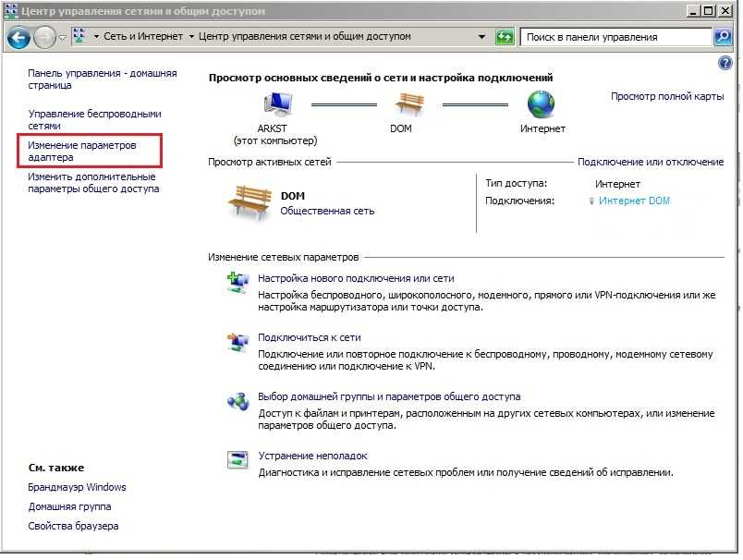
Task: Click the Подключиться к сети icon
Action: [x=238, y=342]
